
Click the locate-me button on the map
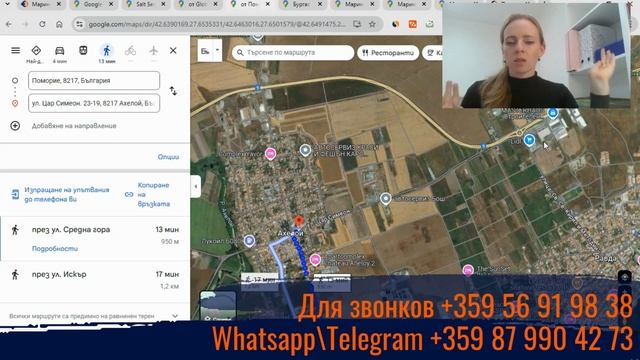(x=624, y=277)
